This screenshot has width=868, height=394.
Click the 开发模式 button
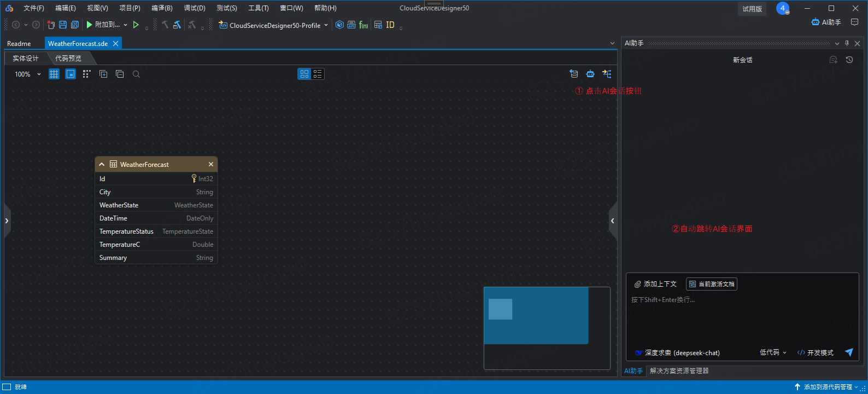click(816, 352)
